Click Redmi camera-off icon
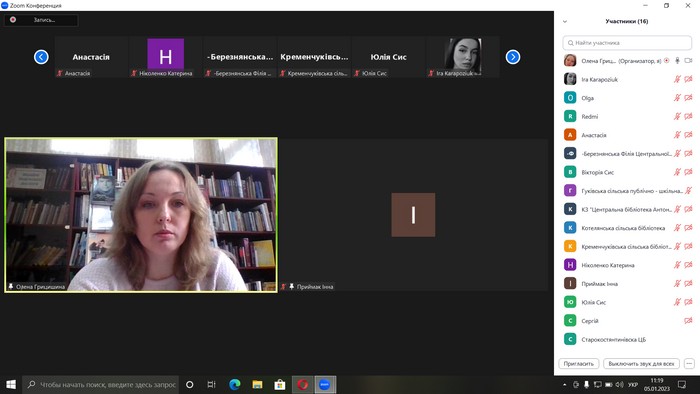 click(x=688, y=116)
